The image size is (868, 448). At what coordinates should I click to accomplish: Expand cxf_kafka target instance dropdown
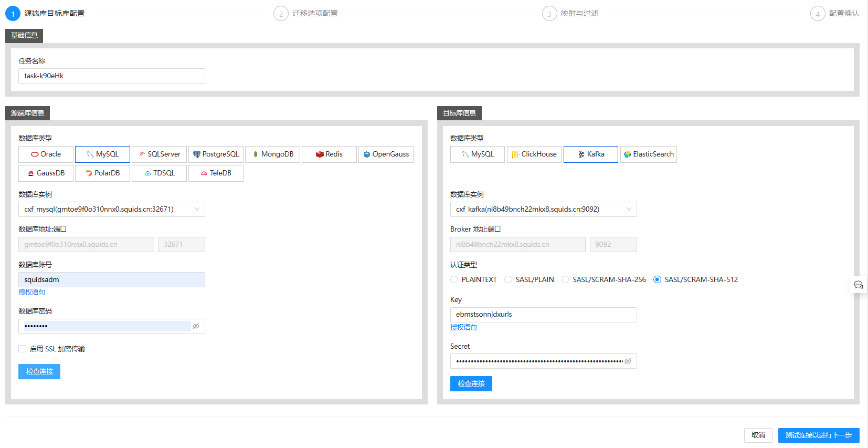tap(544, 210)
